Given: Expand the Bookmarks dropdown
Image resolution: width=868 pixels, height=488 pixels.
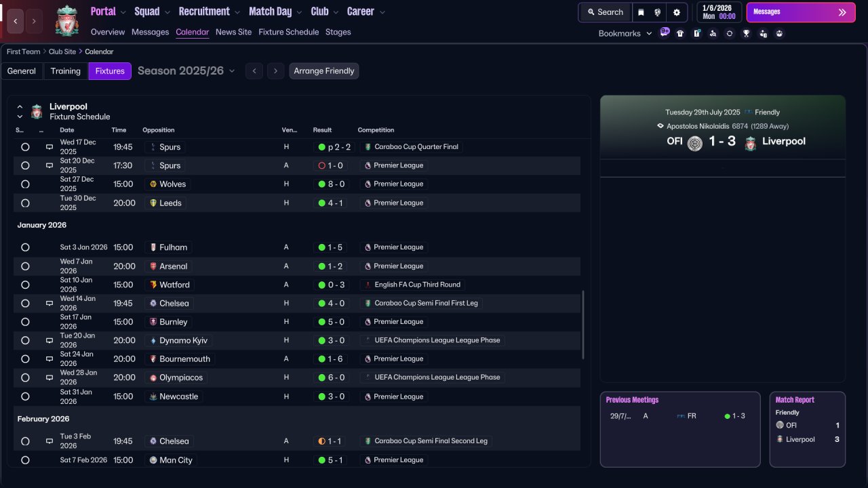Looking at the screenshot, I should point(625,33).
